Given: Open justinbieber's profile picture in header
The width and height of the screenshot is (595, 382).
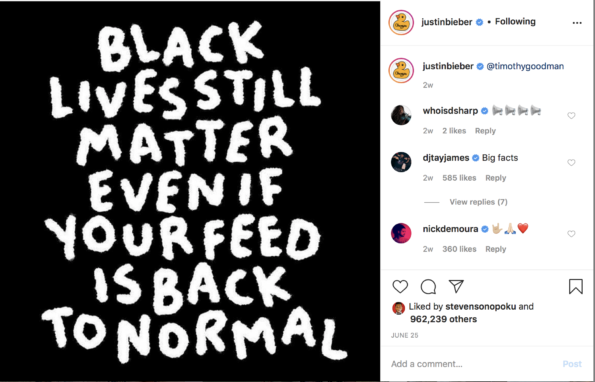Looking at the screenshot, I should click(401, 23).
